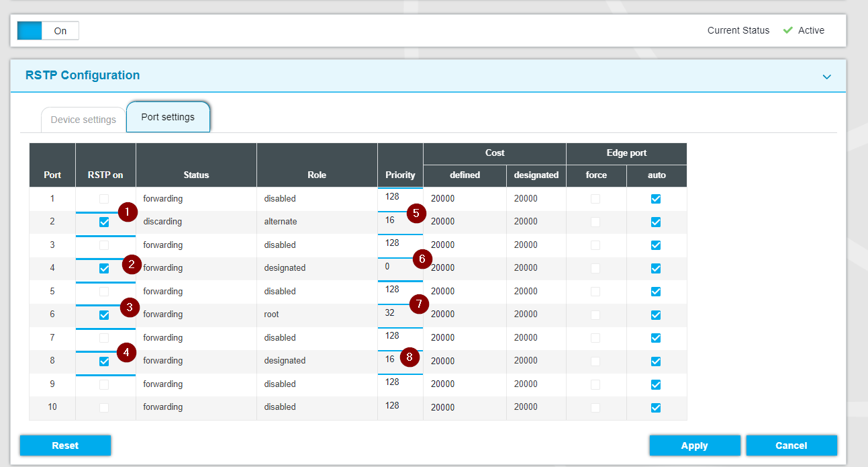The width and height of the screenshot is (868, 467).
Task: Edit priority value 16 for port 2
Action: [x=400, y=220]
